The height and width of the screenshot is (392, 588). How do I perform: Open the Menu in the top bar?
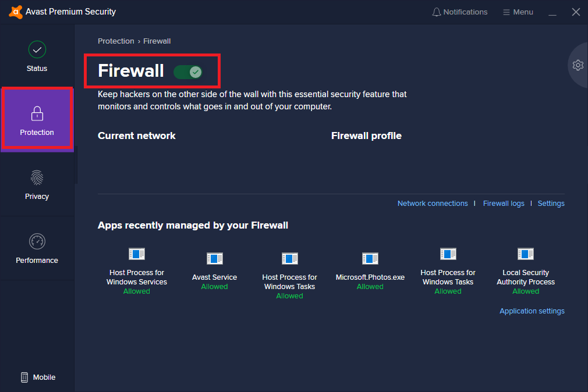[518, 12]
